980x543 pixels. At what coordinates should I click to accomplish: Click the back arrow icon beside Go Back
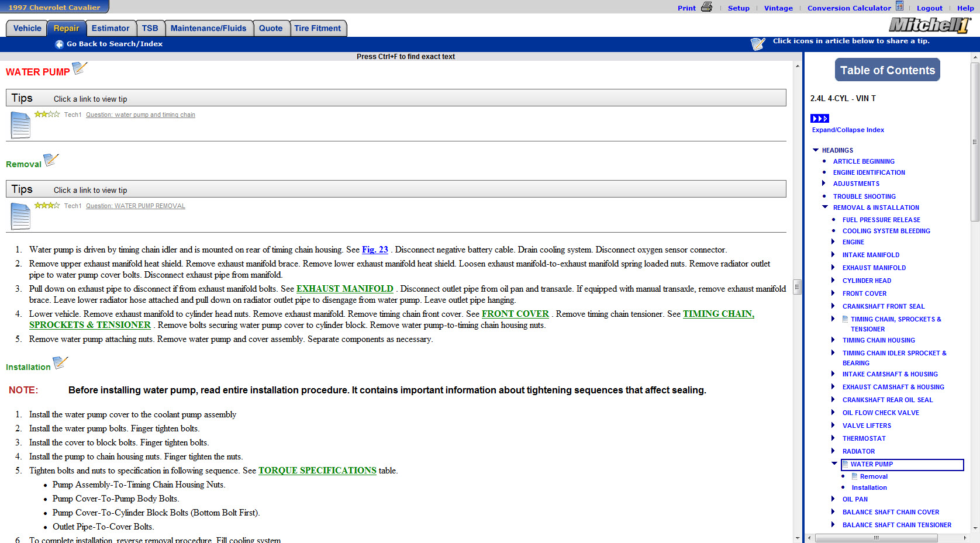coord(59,44)
